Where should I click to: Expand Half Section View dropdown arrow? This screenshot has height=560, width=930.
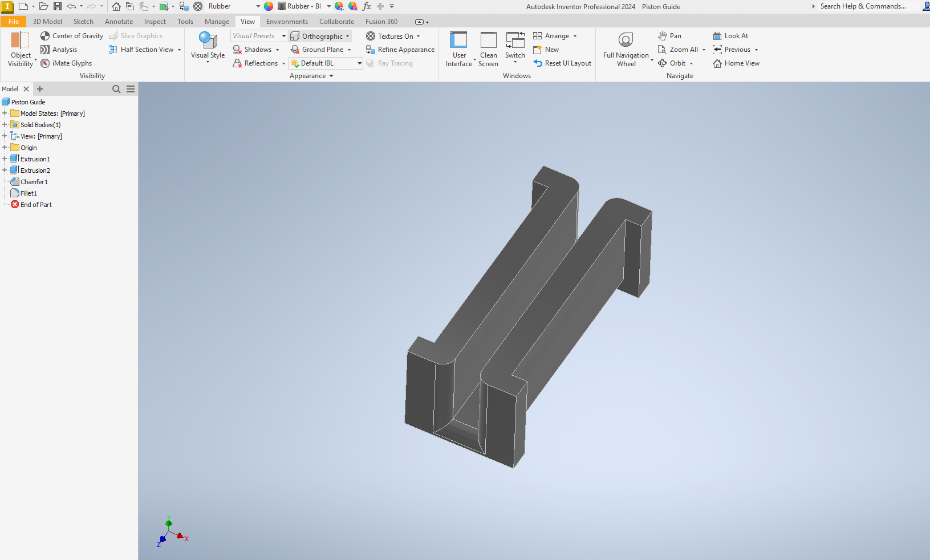click(179, 50)
